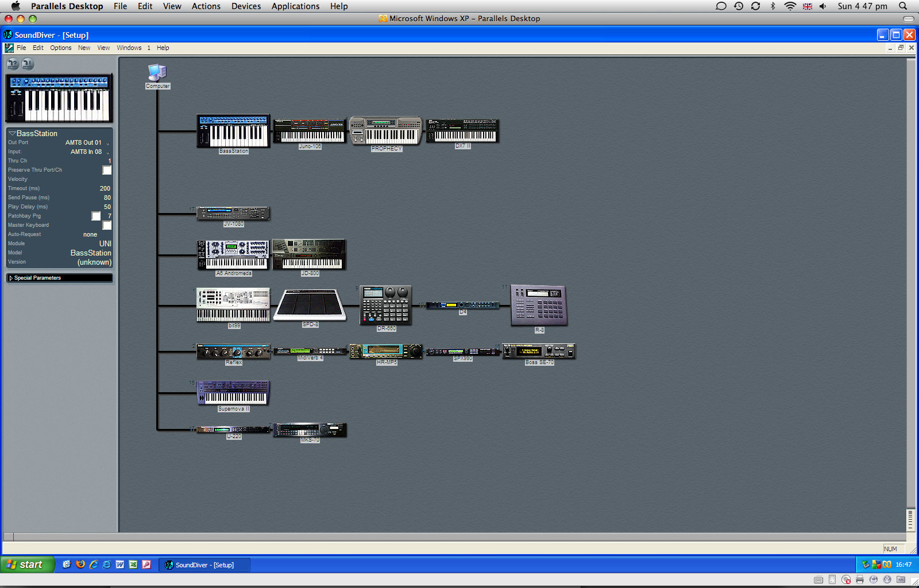Viewport: 919px width, 588px height.
Task: Open the Help menu in SoundDiver
Action: coord(163,48)
